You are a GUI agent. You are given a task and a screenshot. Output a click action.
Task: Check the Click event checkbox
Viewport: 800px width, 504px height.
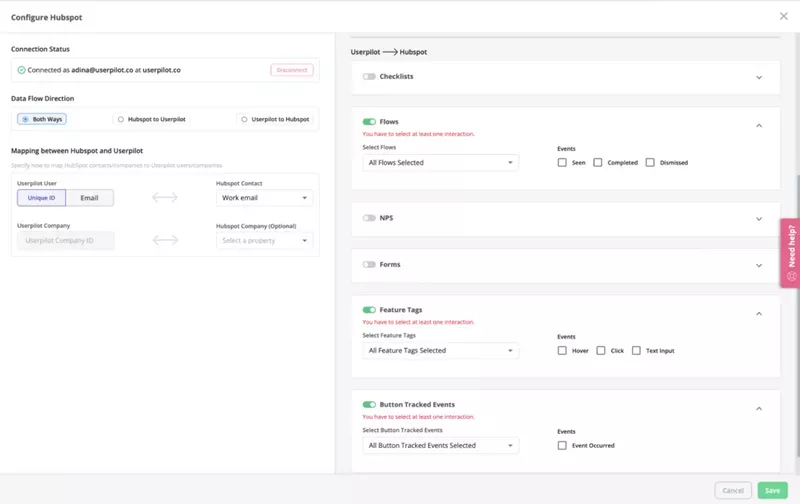pyautogui.click(x=601, y=350)
